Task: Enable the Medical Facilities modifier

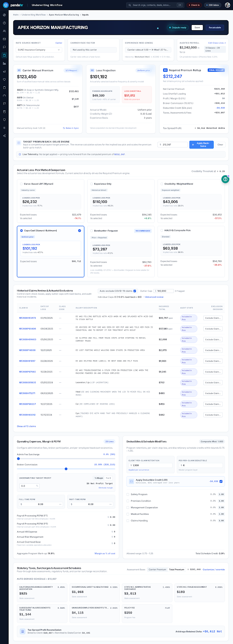Action: pyautogui.click(x=128, y=514)
